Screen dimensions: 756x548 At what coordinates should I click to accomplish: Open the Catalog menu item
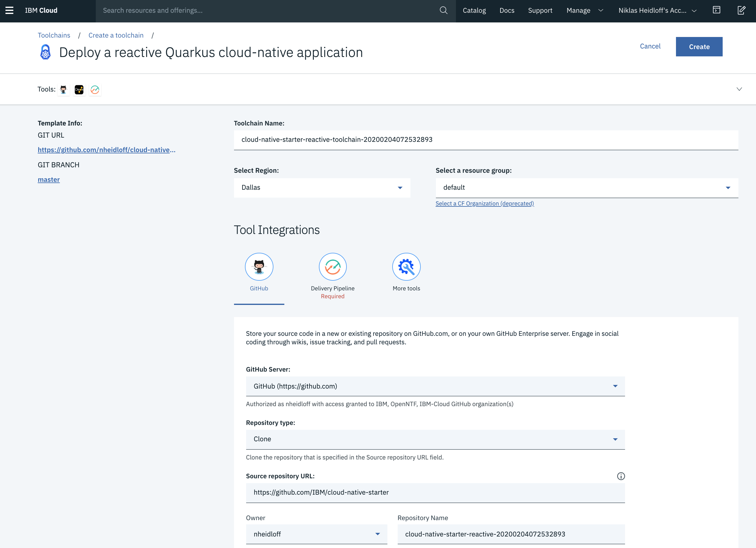click(474, 10)
